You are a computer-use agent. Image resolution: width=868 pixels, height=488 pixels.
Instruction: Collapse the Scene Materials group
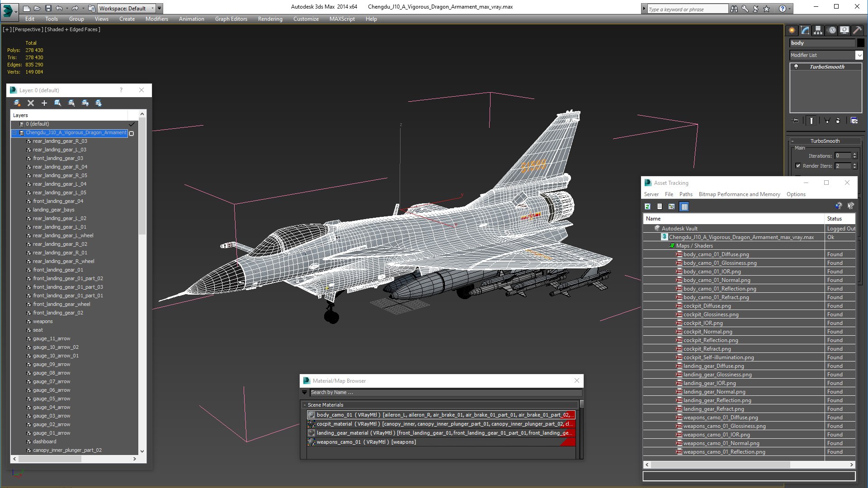[305, 405]
